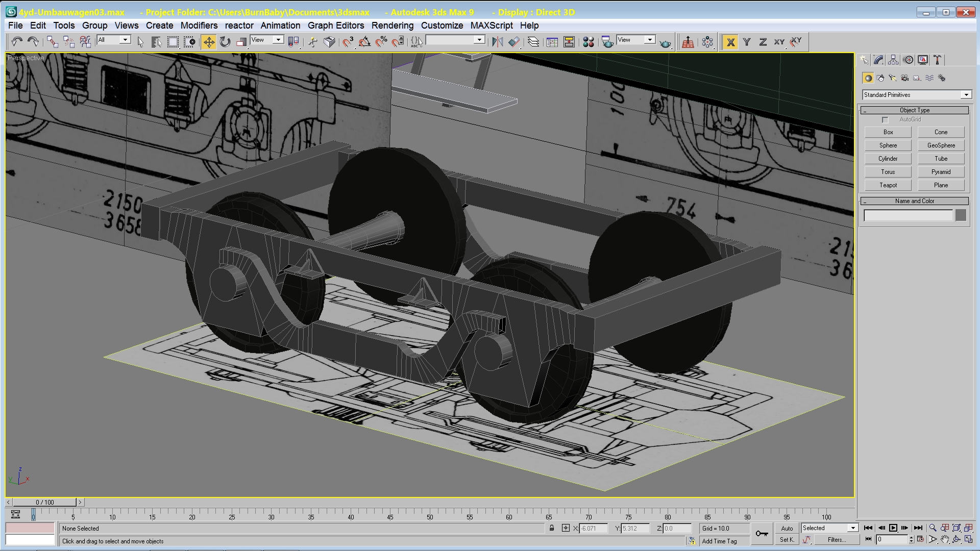Open the Material Editor
Viewport: 980px width, 551px height.
coord(588,42)
